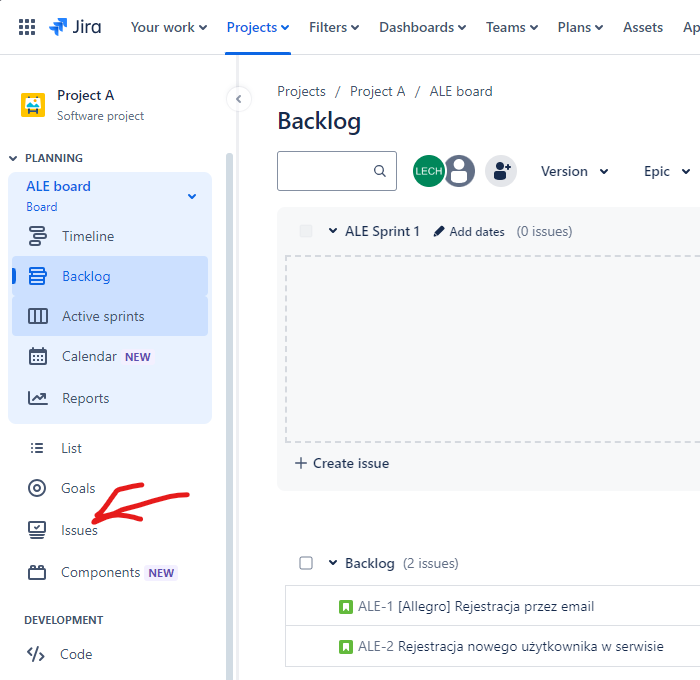The width and height of the screenshot is (700, 680).
Task: Open the Teams menu
Action: point(512,27)
